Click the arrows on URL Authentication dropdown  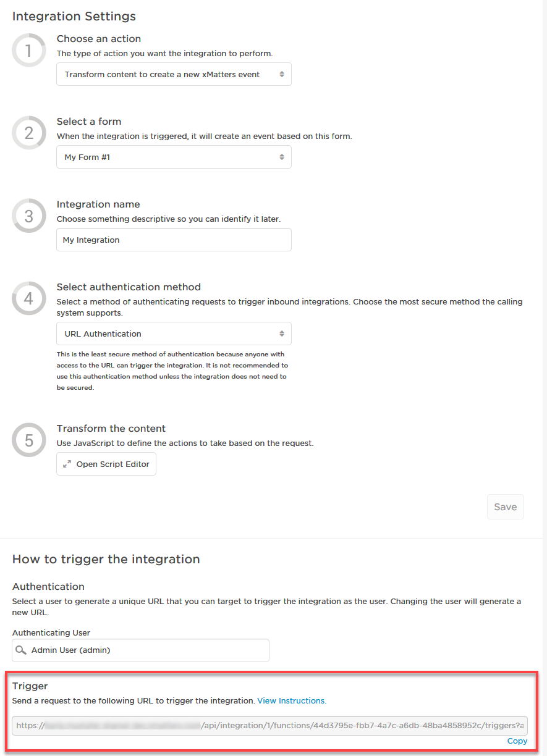point(282,334)
